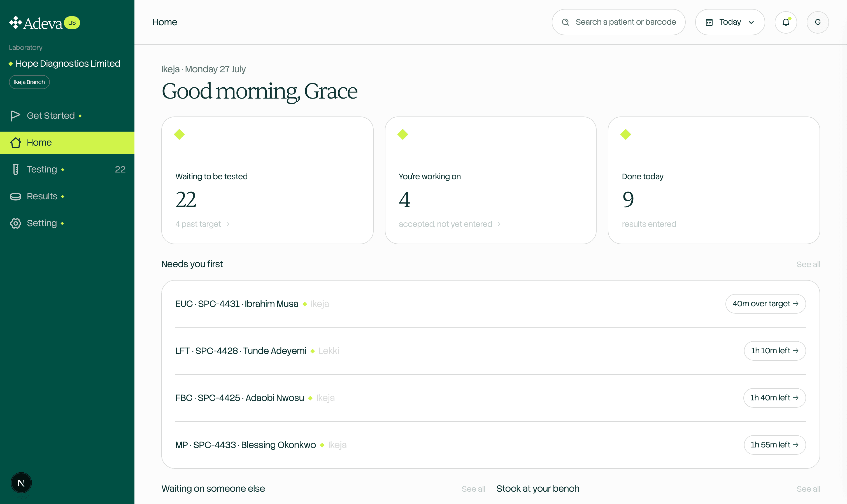Click the 1h 55m left button

tap(775, 445)
